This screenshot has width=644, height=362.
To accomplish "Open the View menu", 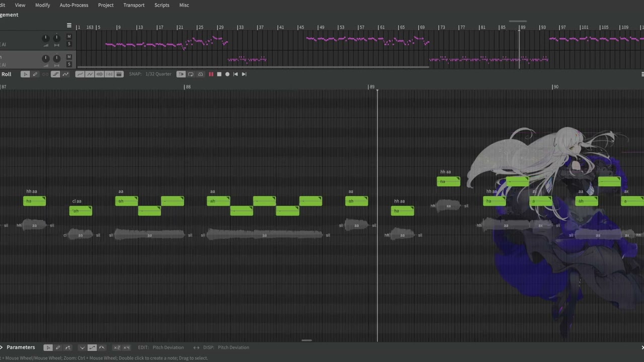I will click(20, 5).
